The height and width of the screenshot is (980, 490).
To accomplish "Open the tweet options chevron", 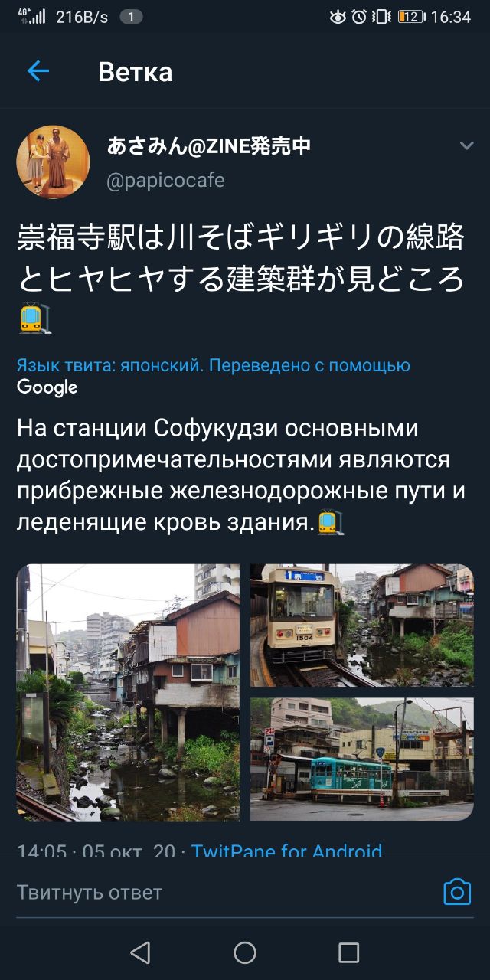I will pos(466,145).
